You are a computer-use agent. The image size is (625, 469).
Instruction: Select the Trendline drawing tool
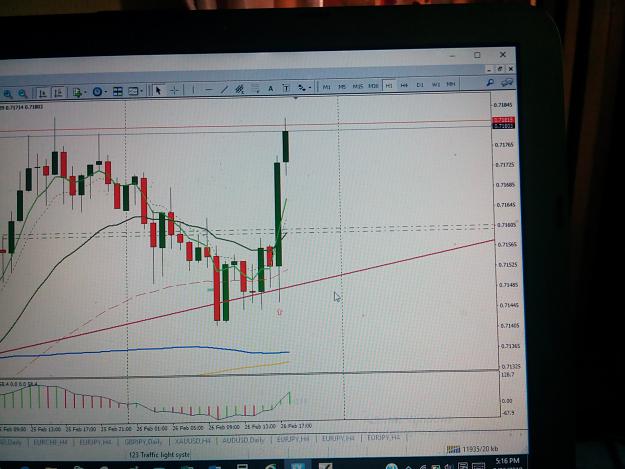point(224,89)
